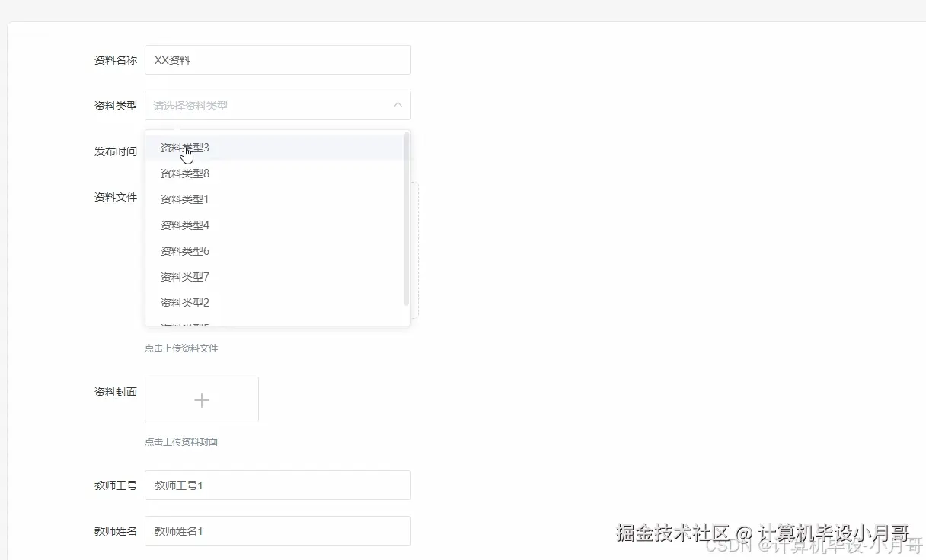Select 资料类型1 from the dropdown list

point(184,199)
